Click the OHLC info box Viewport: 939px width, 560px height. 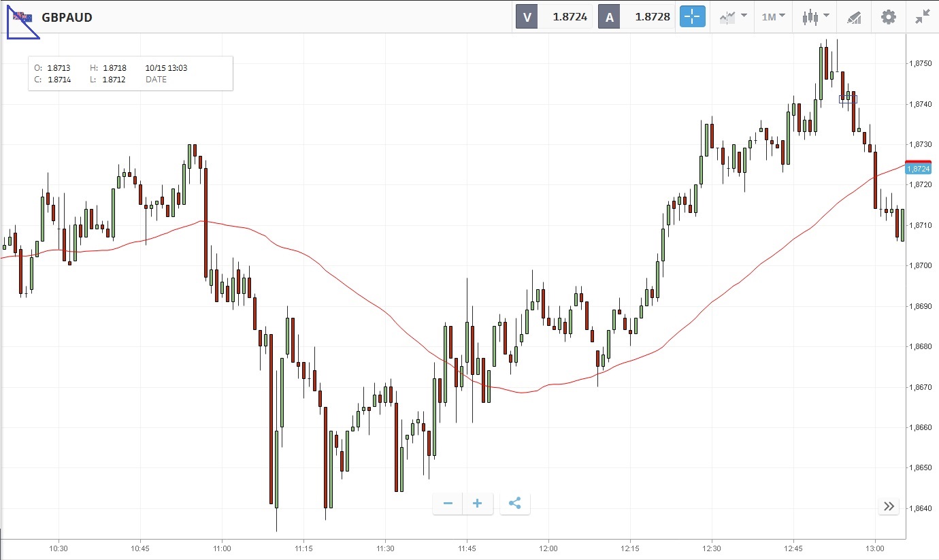(131, 73)
